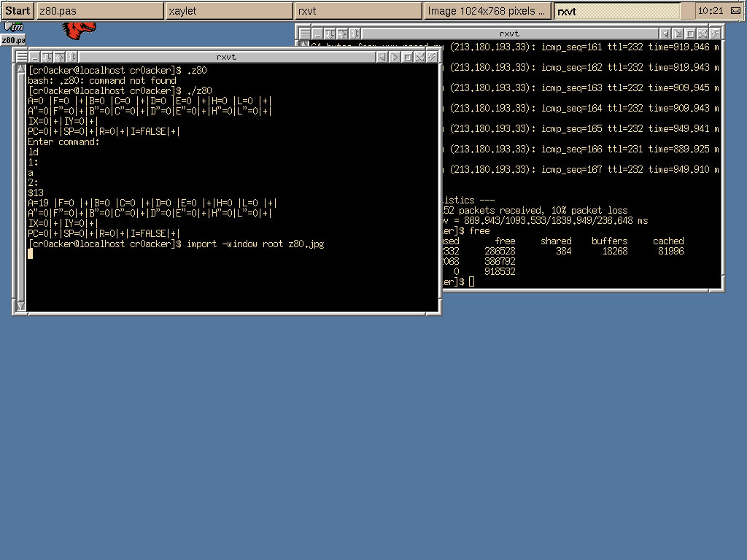
Task: Click the up-down arrow icon in front rxvt titlebar
Action: (x=71, y=57)
